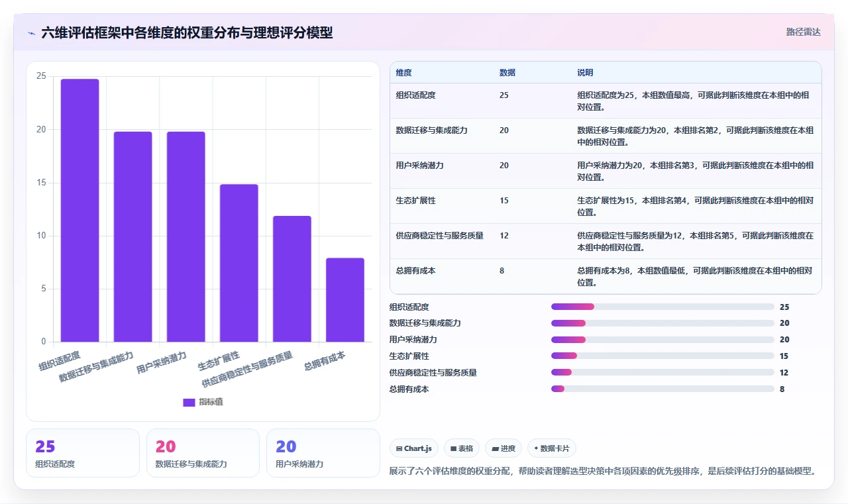Open the 组织适配度 stat card showing 25
Viewport: 848px width, 504px height.
tap(83, 453)
